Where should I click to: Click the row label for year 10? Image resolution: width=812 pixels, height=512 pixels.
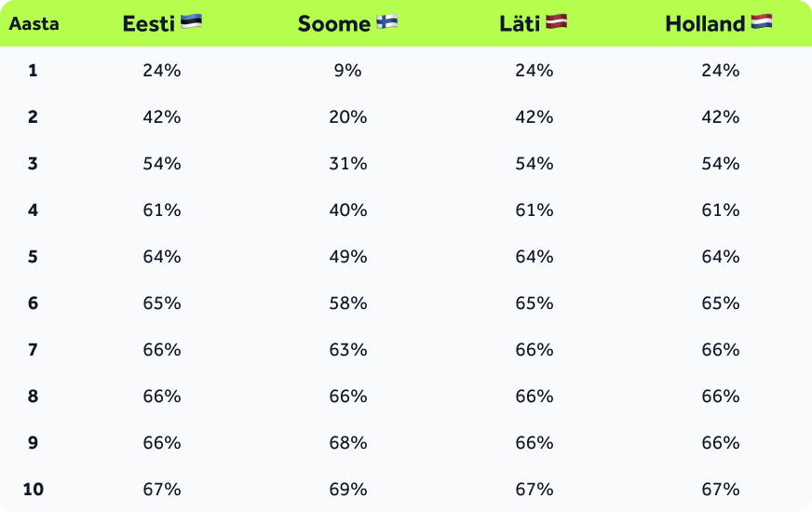pyautogui.click(x=33, y=490)
